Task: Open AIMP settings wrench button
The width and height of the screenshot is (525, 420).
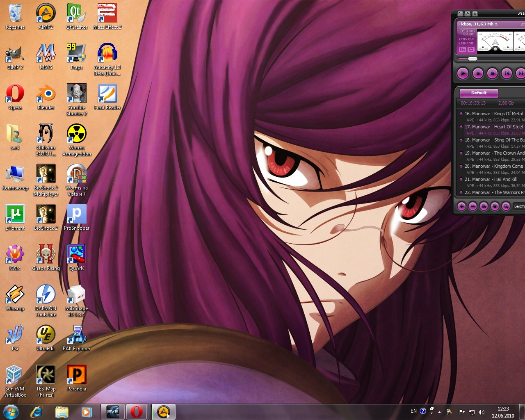Action: pos(468,14)
